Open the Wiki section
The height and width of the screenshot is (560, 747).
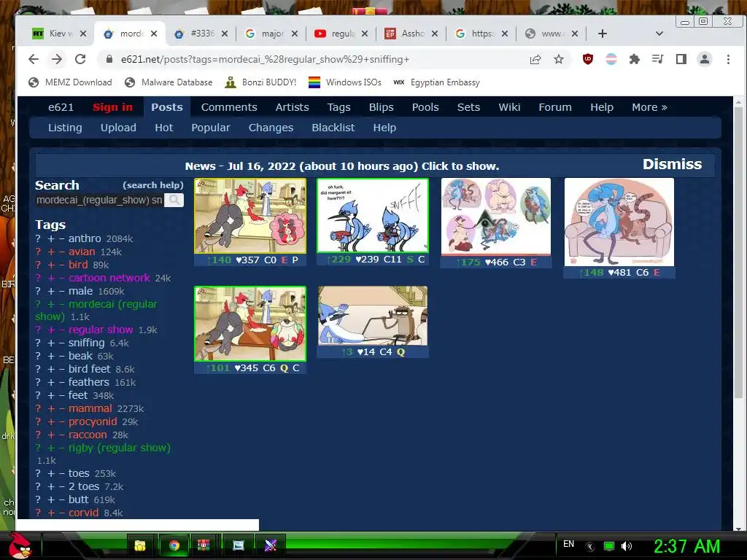point(509,107)
